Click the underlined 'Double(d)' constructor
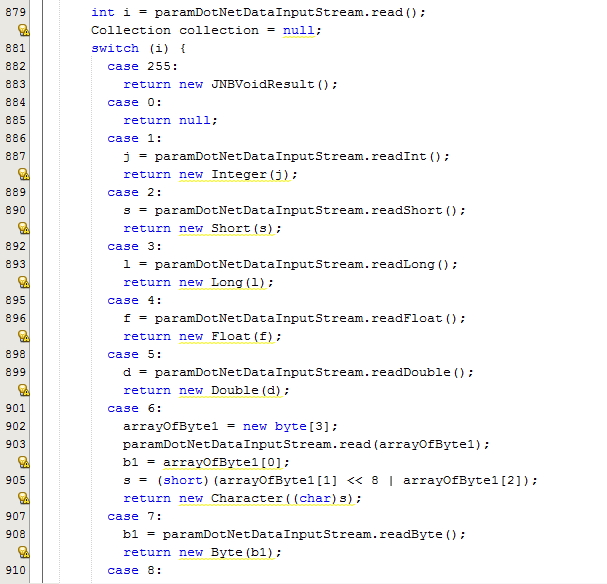607x584 pixels. click(247, 390)
